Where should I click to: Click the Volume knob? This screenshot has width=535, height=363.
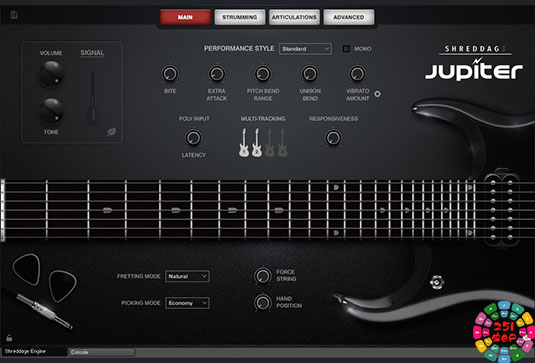tap(51, 74)
